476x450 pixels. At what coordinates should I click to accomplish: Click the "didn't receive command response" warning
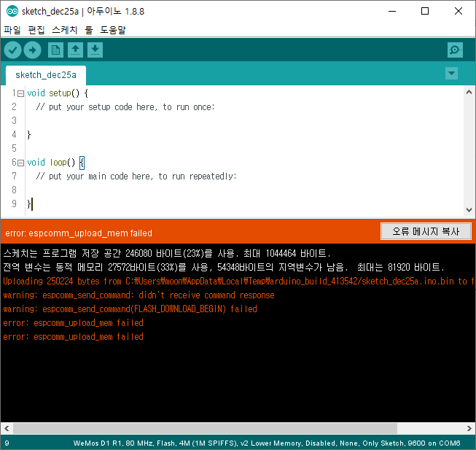tap(138, 295)
